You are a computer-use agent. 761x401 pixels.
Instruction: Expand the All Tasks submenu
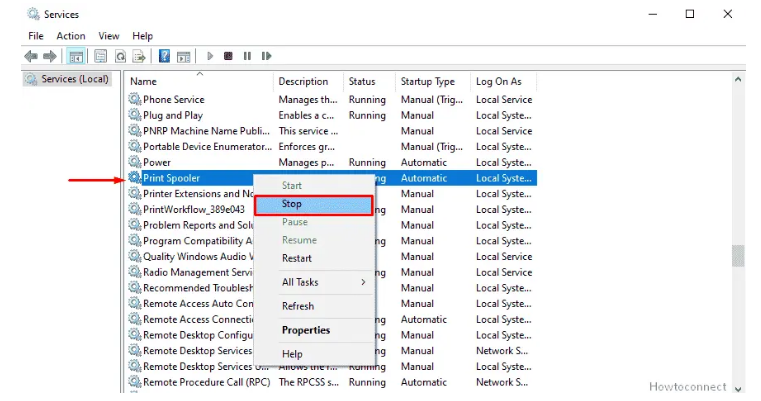[314, 282]
